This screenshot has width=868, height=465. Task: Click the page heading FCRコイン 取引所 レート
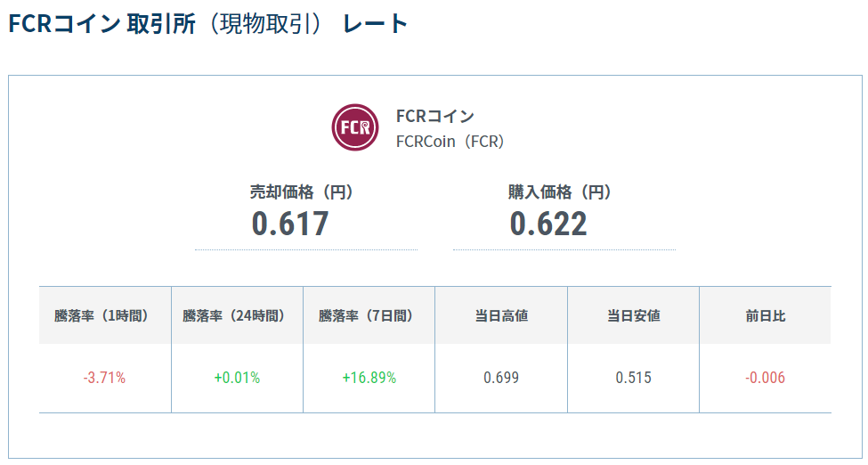click(207, 24)
